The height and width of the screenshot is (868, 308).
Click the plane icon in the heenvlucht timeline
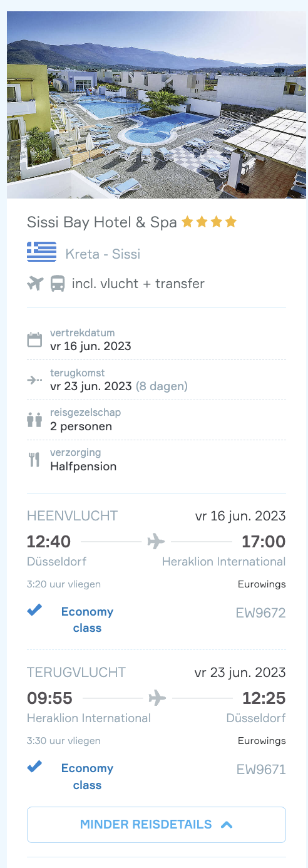[156, 541]
